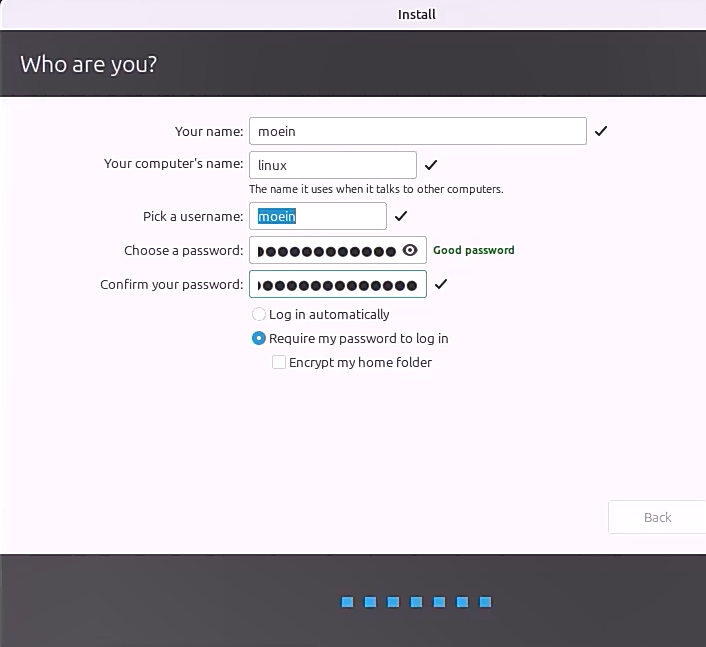Reveal the password with the eye icon
Image resolution: width=706 pixels, height=647 pixels.
click(410, 250)
